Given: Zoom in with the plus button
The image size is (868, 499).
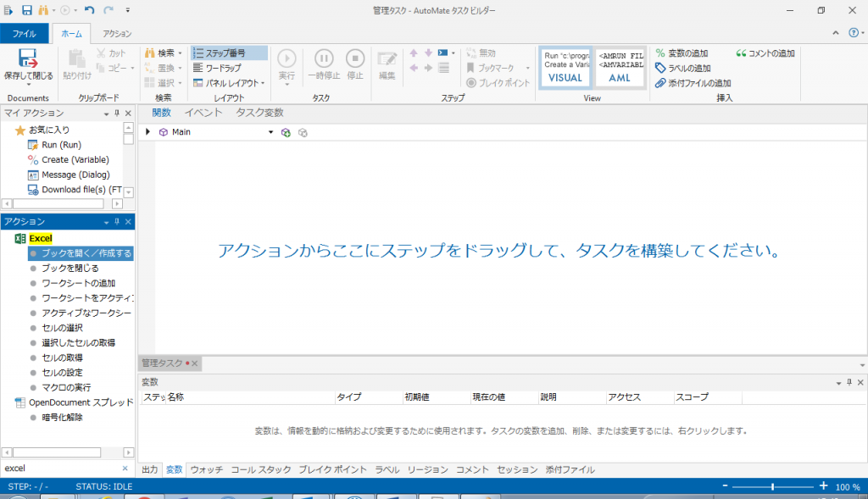Looking at the screenshot, I should pyautogui.click(x=823, y=485).
